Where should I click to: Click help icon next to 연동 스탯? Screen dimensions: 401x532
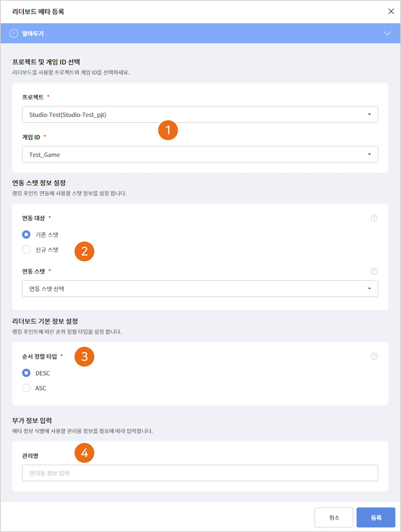click(374, 271)
